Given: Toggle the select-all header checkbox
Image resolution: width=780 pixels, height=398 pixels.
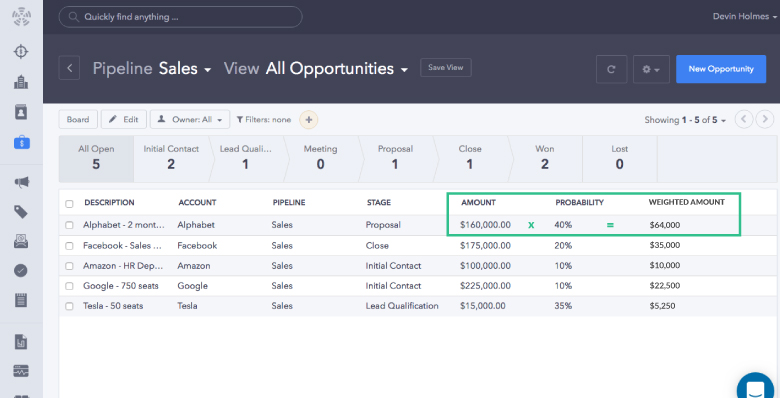Looking at the screenshot, I should (x=69, y=203).
